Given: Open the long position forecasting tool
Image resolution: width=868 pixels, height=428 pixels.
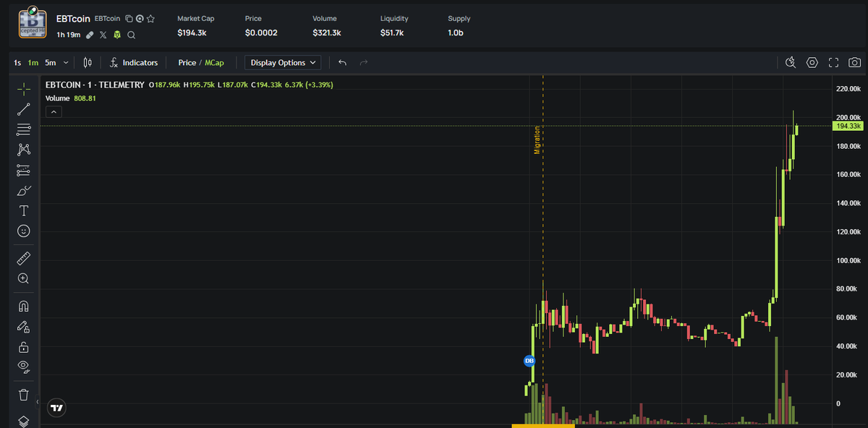Looking at the screenshot, I should click(x=23, y=171).
